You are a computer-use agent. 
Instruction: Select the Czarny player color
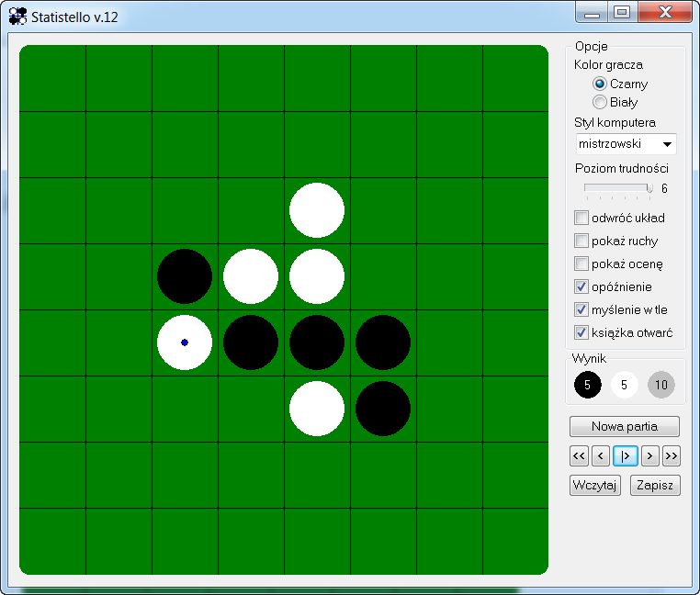click(600, 84)
